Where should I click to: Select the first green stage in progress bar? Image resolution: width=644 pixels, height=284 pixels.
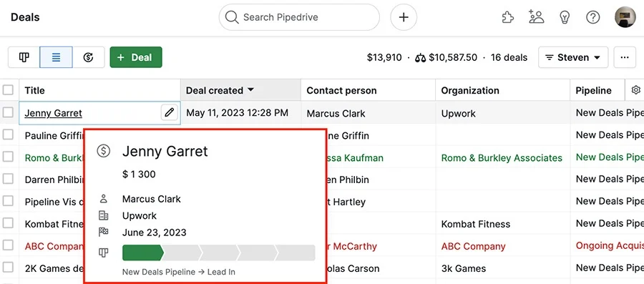pyautogui.click(x=142, y=253)
